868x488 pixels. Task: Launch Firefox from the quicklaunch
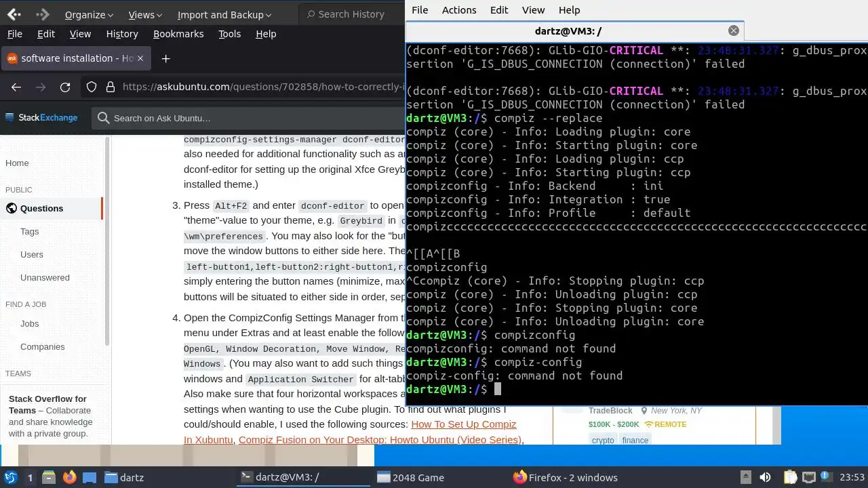coord(69,477)
